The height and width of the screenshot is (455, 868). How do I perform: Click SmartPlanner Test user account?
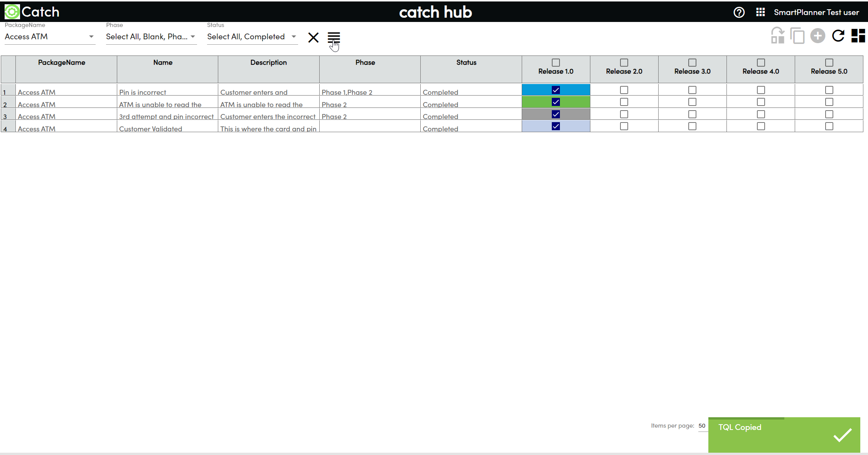[816, 12]
